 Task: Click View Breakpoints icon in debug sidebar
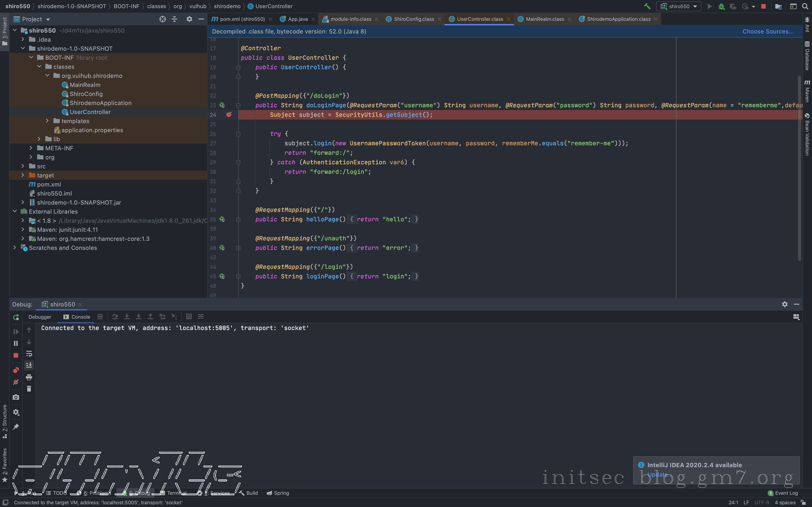click(x=16, y=370)
